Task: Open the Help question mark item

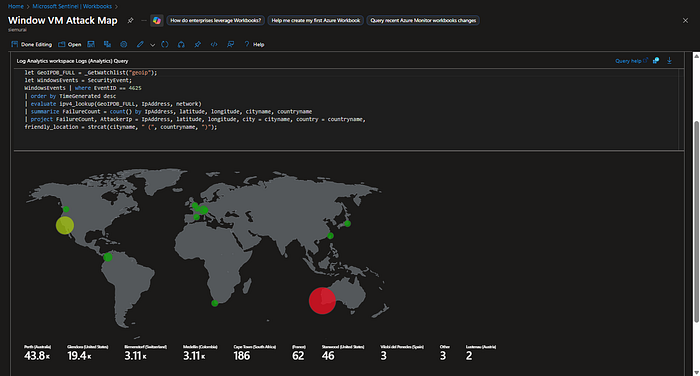Action: 254,44
